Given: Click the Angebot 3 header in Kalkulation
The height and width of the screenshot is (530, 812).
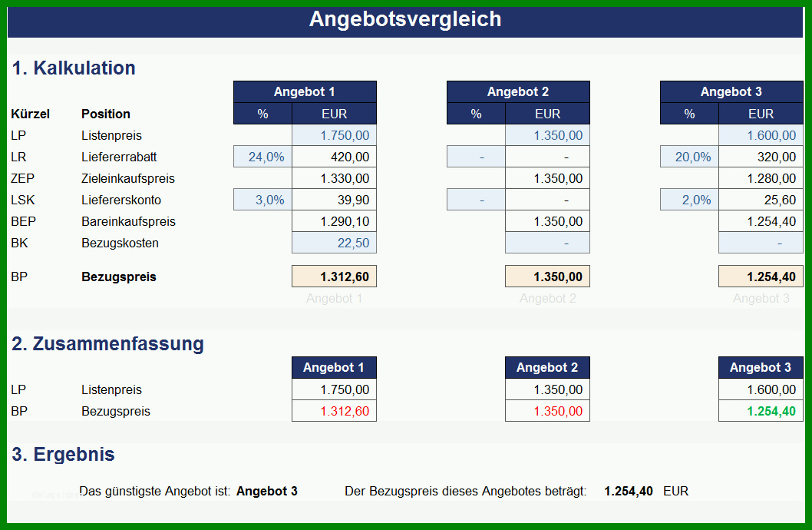Looking at the screenshot, I should [x=731, y=91].
